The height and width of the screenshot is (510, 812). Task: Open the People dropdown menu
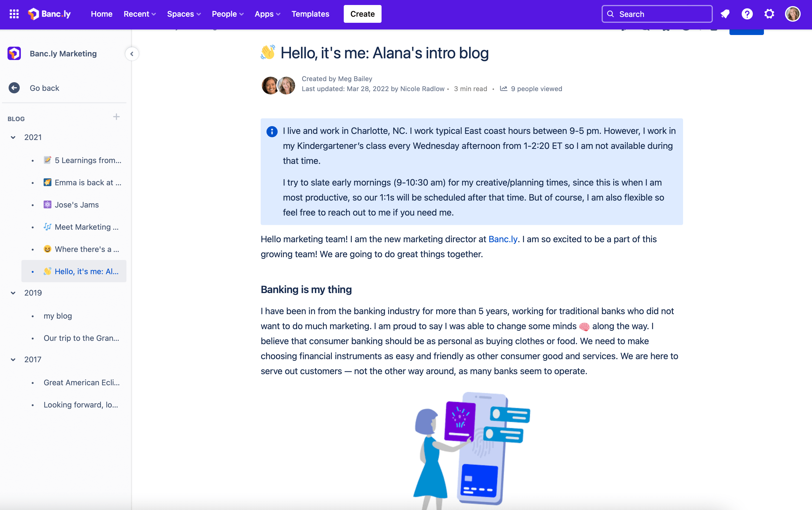click(227, 14)
